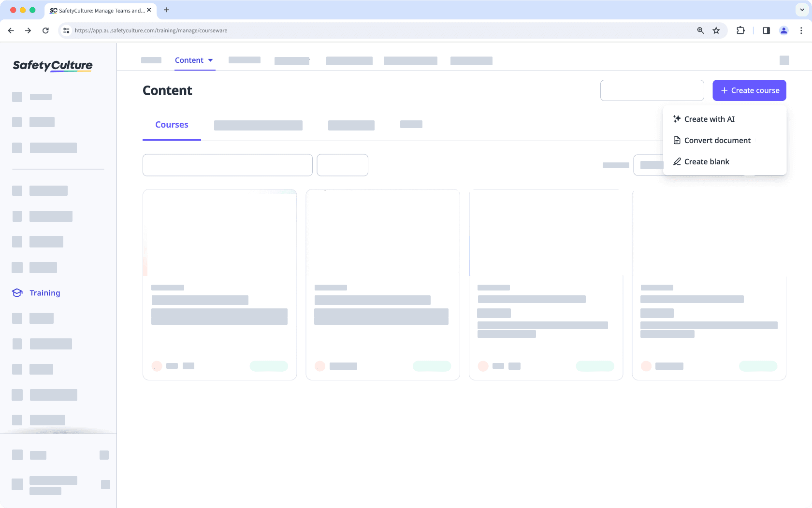Click the Training graduation cap icon
The image size is (812, 508).
pos(17,292)
